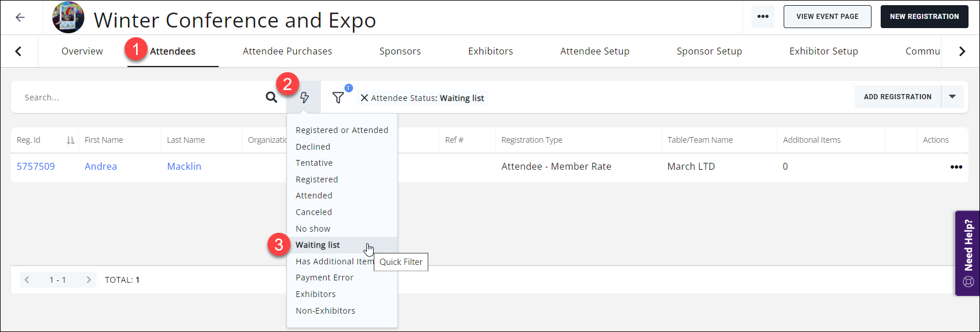Sort by the Reg. Id column icon
The height and width of the screenshot is (332, 980).
click(71, 140)
